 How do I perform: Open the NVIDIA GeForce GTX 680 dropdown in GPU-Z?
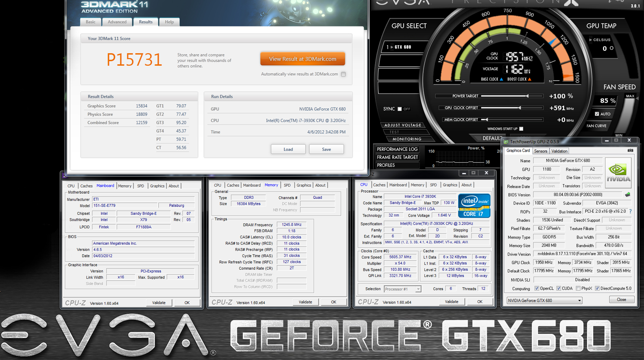(544, 301)
